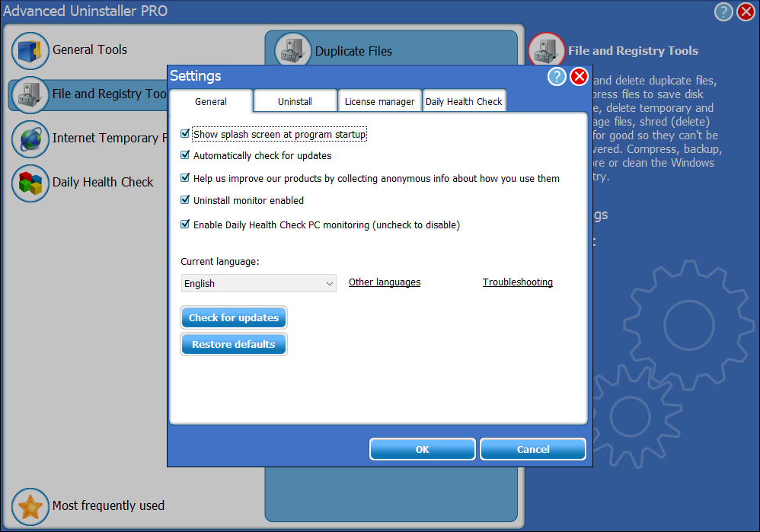
Task: Select Most frequently used label
Action: tap(108, 506)
